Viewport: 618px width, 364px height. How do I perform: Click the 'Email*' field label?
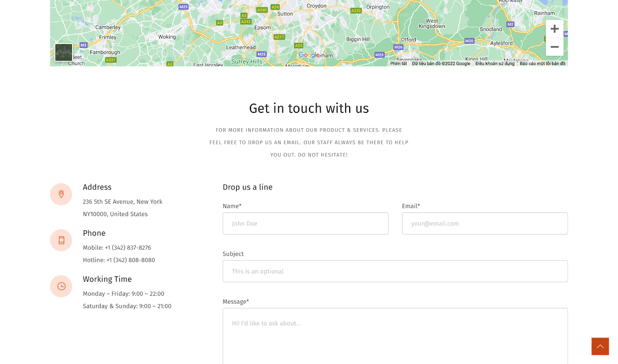point(411,206)
